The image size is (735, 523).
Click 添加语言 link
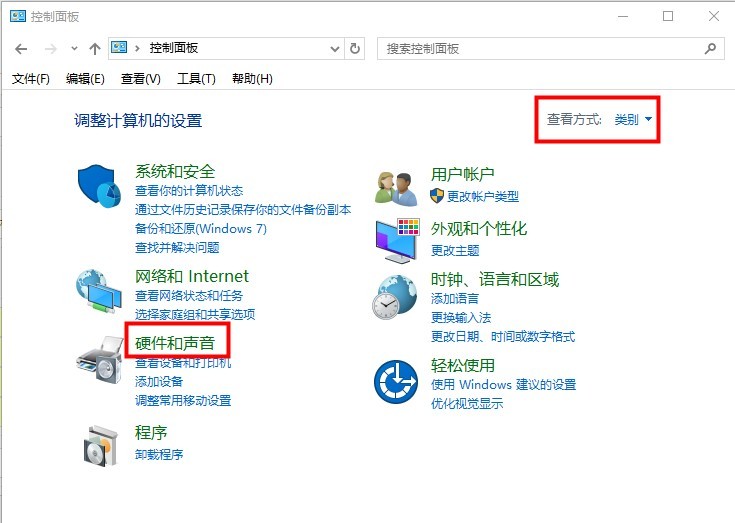click(455, 299)
